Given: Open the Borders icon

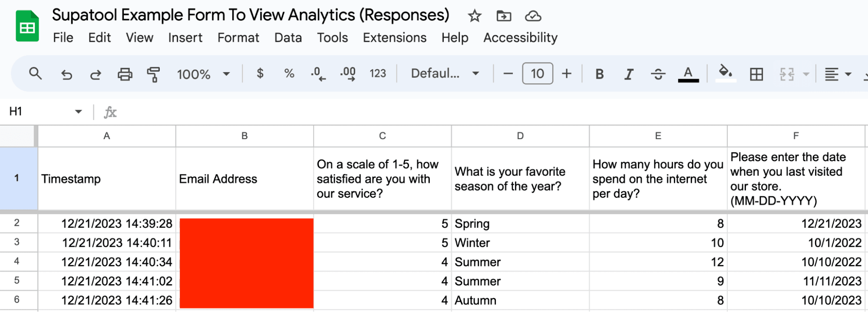Looking at the screenshot, I should (756, 73).
